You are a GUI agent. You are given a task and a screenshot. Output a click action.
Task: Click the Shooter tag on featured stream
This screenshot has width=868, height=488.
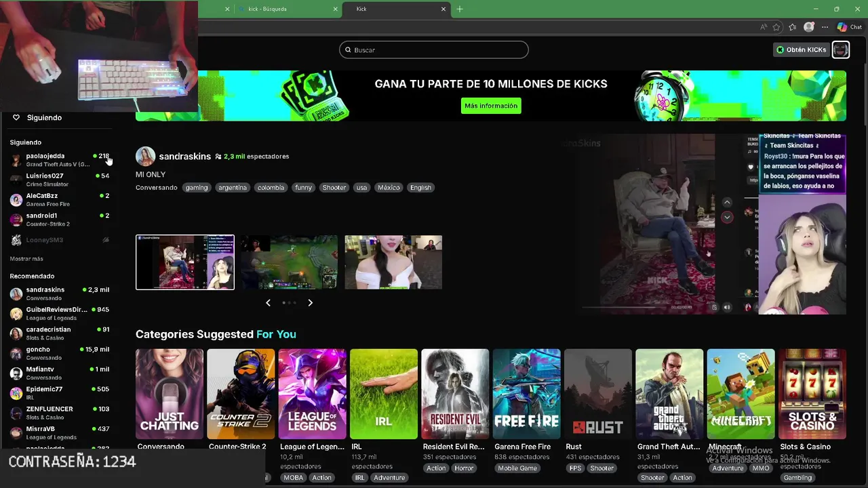pos(334,188)
